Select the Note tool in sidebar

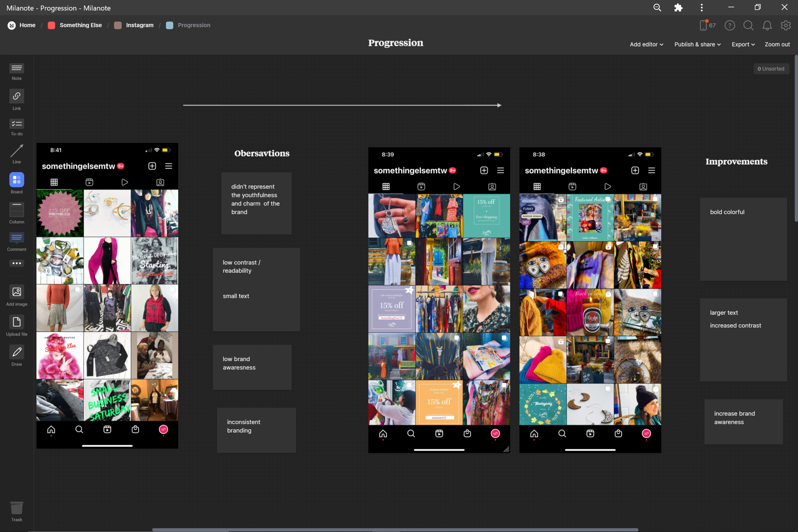point(16,69)
